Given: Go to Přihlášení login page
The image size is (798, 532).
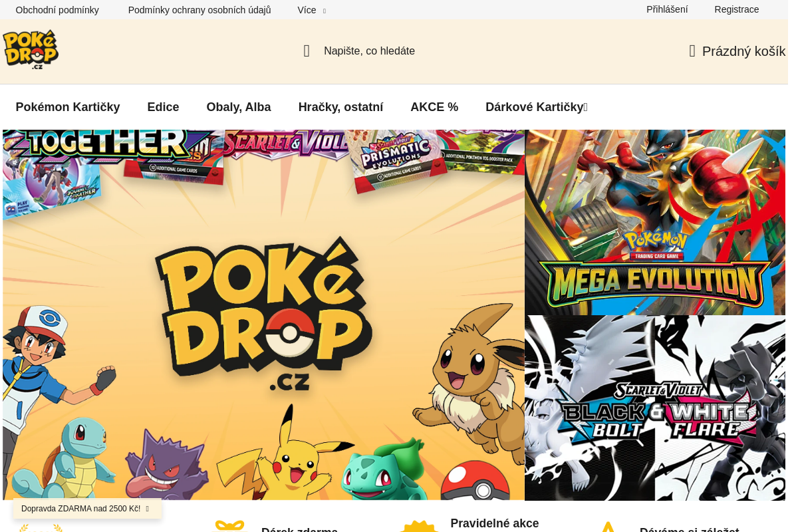Looking at the screenshot, I should click(667, 9).
